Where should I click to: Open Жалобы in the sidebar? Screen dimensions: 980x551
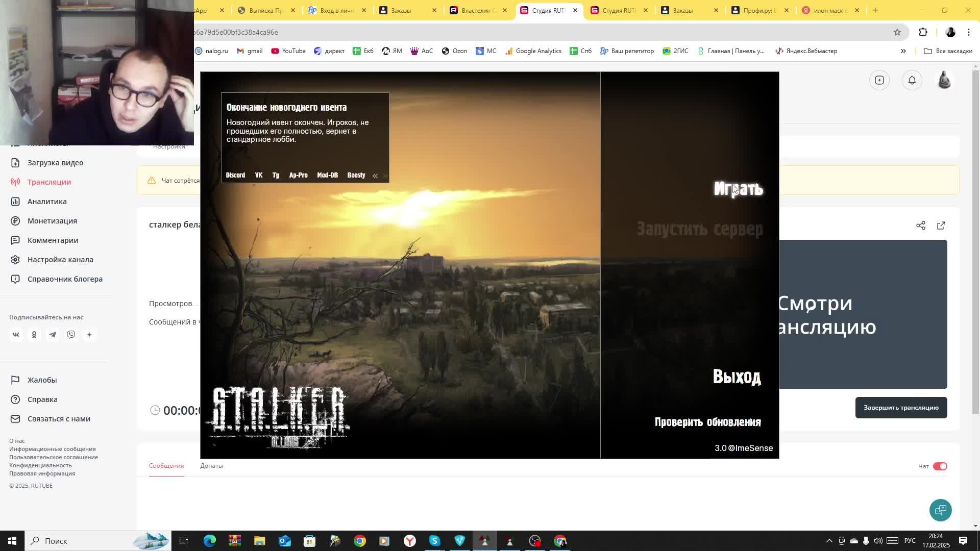click(42, 380)
